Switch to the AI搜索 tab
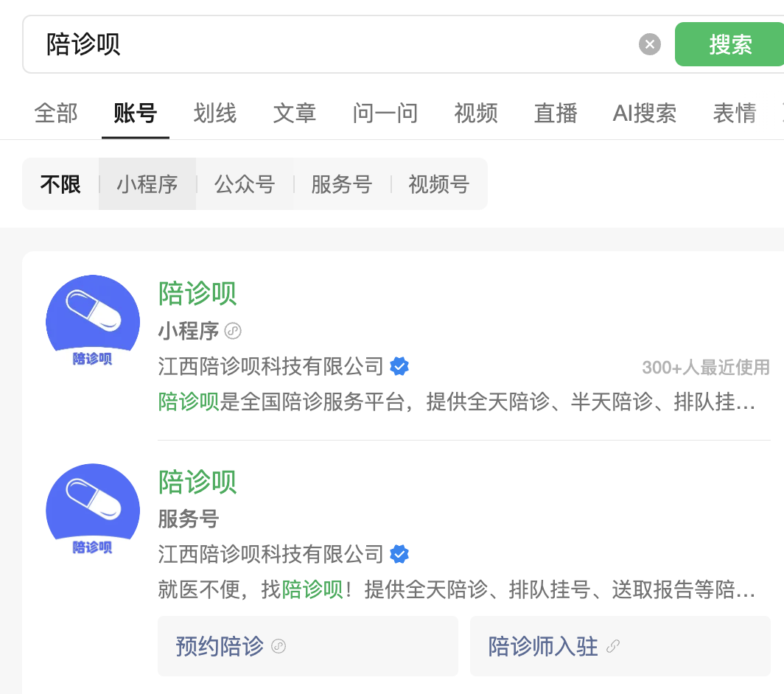 click(x=645, y=113)
